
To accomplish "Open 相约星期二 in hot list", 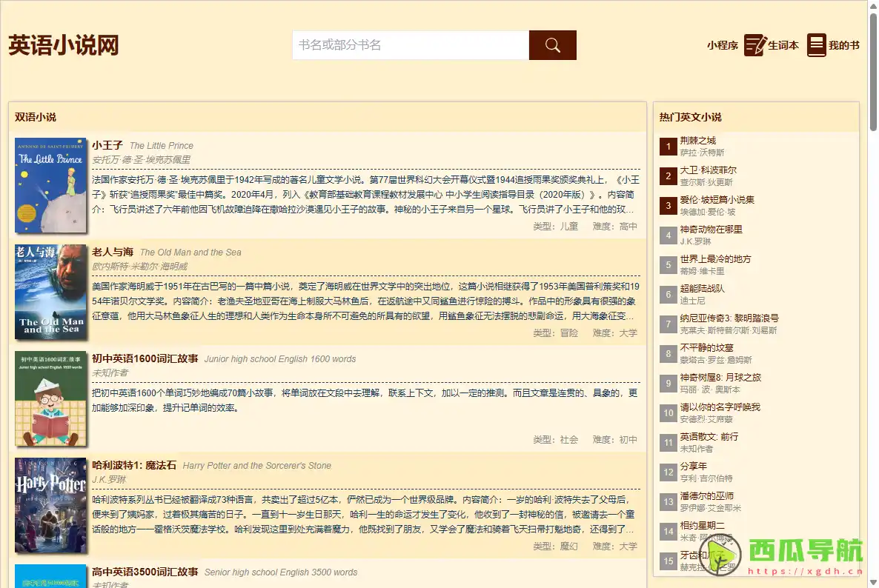I will (703, 526).
